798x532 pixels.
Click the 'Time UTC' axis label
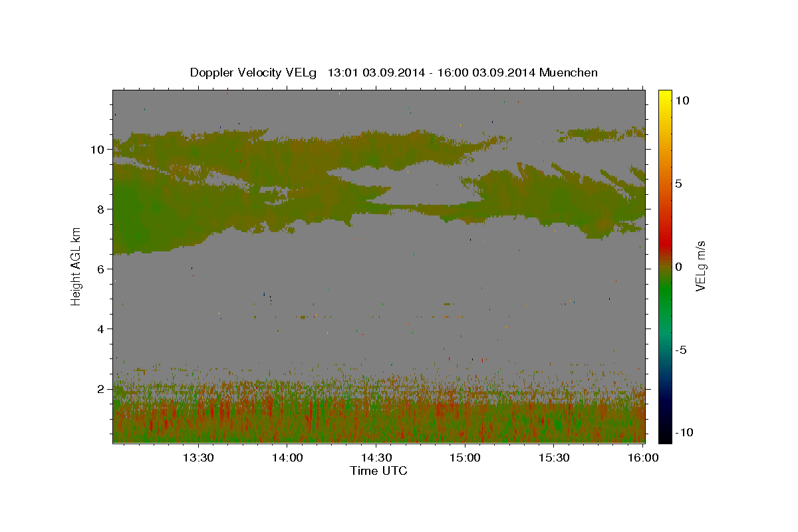378,471
